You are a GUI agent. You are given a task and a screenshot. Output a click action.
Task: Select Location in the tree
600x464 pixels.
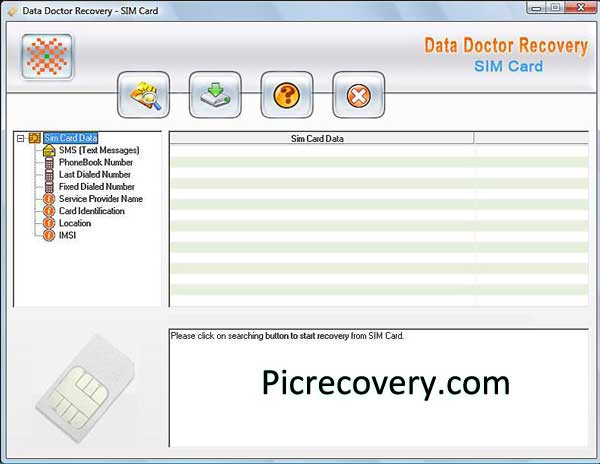coord(75,223)
